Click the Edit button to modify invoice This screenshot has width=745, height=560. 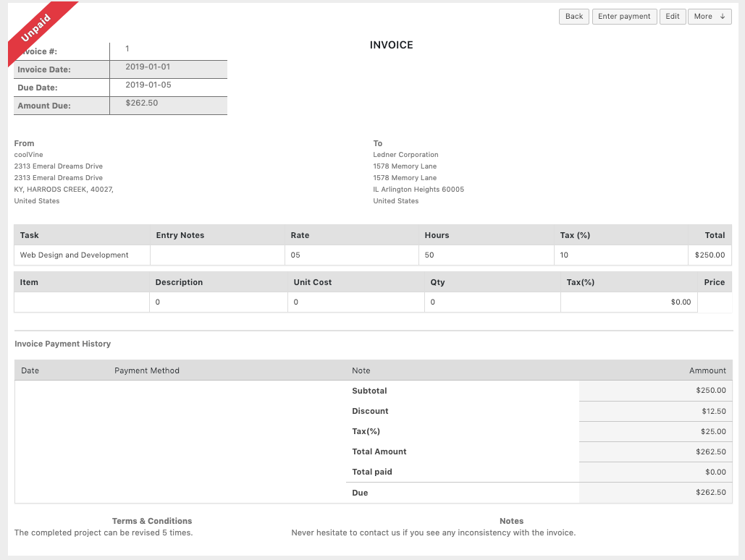[672, 16]
